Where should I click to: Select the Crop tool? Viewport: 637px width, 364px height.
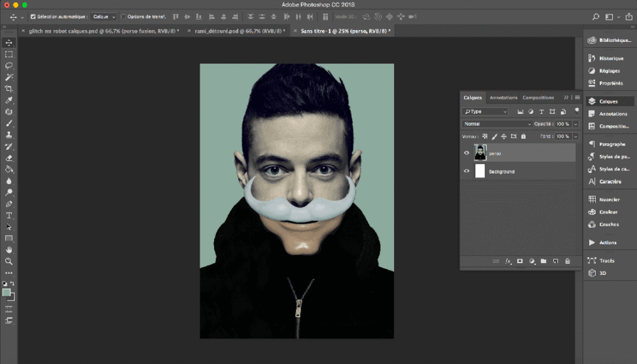point(9,88)
